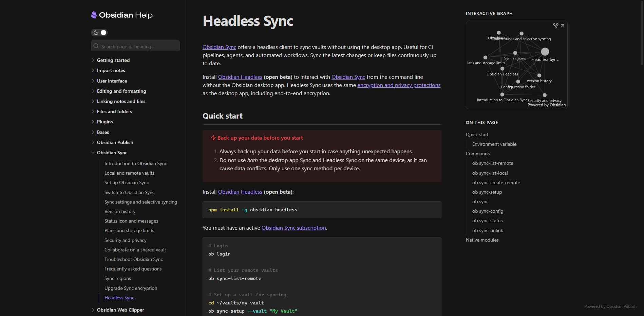644x316 pixels.
Task: Open the Obsidian Sync subscription link
Action: [293, 228]
